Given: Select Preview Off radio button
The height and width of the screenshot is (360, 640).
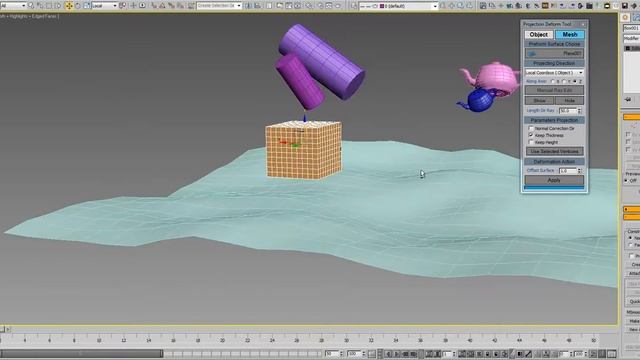Looking at the screenshot, I should click(x=627, y=180).
